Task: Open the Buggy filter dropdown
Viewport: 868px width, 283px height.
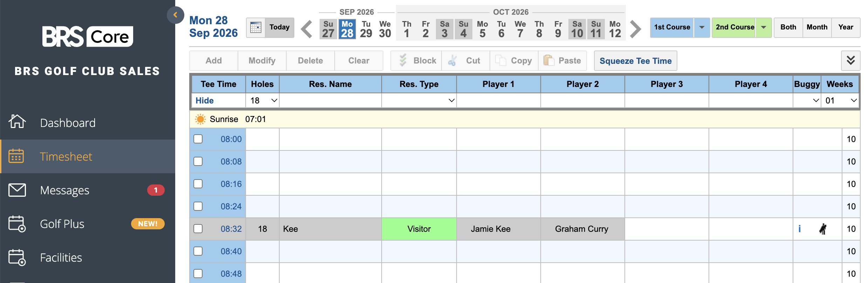Action: (x=807, y=101)
